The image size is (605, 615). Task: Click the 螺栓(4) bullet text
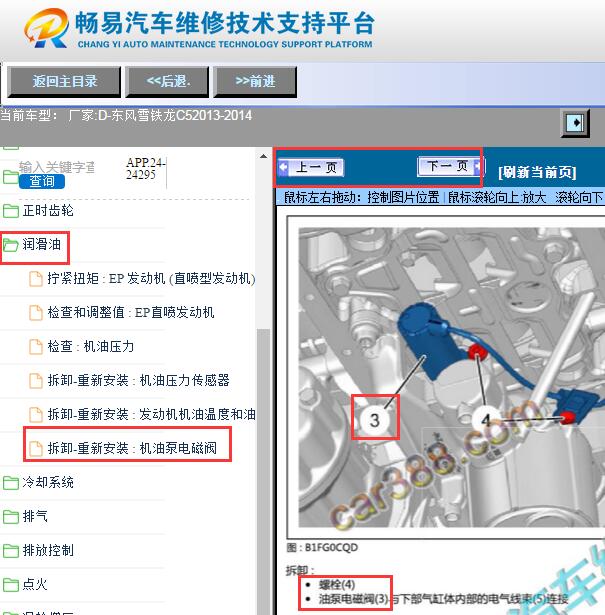337,585
